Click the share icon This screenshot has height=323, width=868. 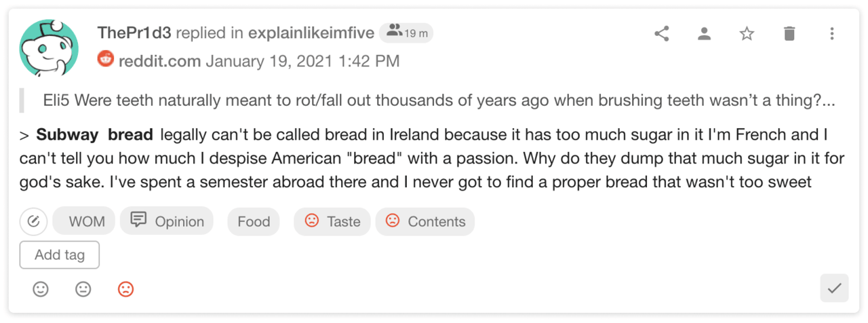tap(662, 33)
